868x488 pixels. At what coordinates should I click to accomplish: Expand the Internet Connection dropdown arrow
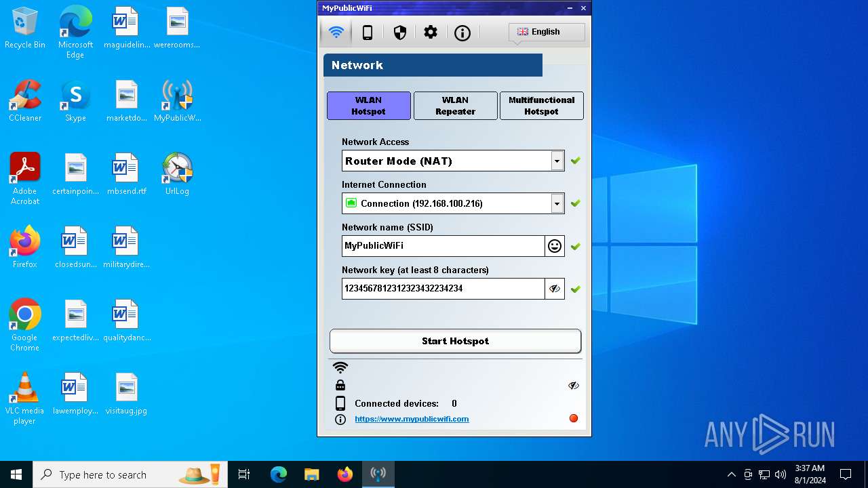click(557, 203)
